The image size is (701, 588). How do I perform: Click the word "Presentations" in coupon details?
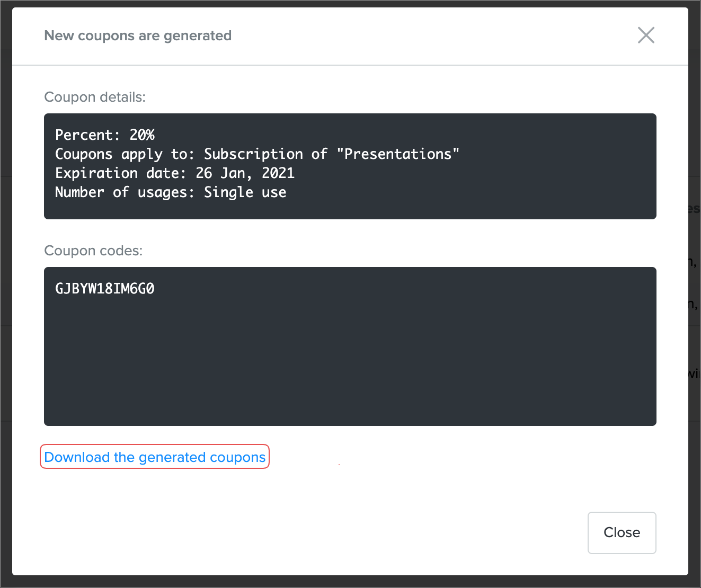tap(398, 154)
